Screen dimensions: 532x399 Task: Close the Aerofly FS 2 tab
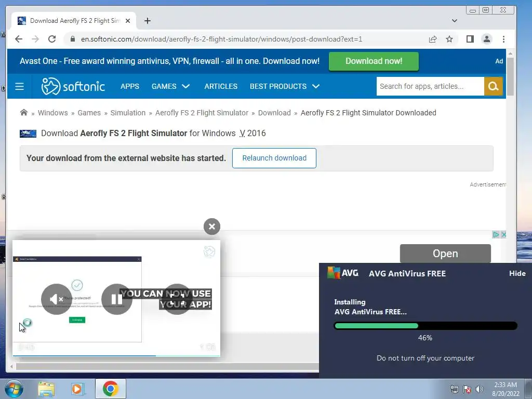128,21
